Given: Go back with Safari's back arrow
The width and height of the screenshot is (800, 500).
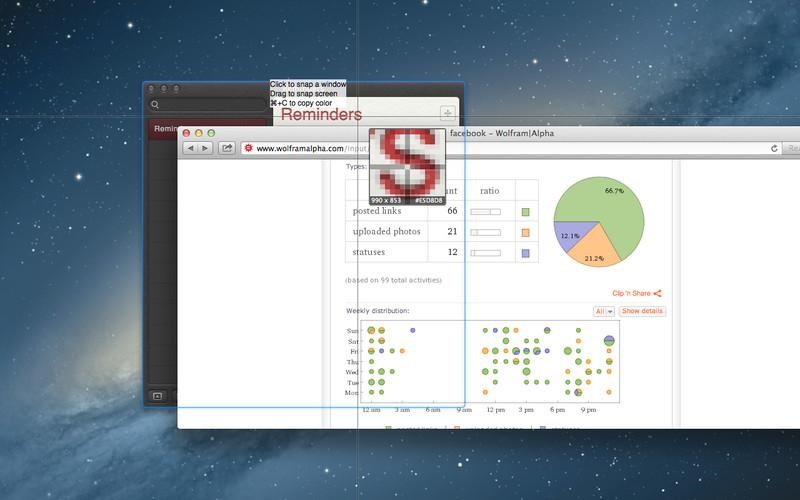Looking at the screenshot, I should 191,148.
